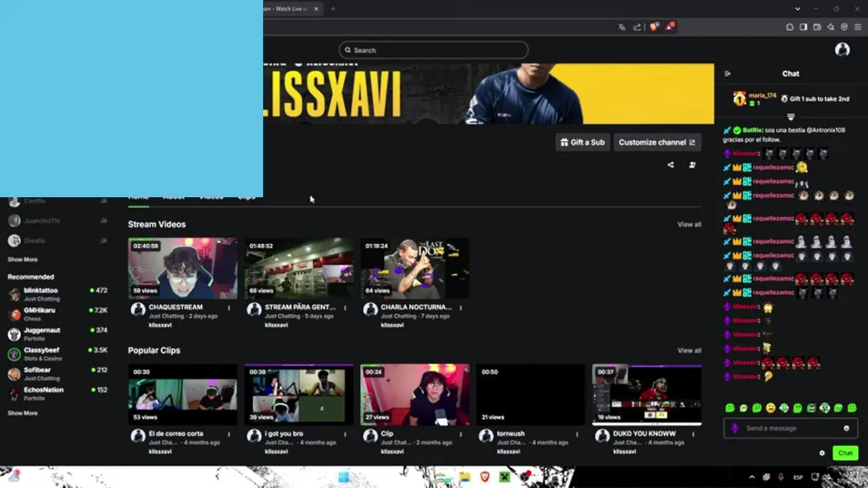Send message with green Chat button
The image size is (868, 488).
[x=845, y=453]
